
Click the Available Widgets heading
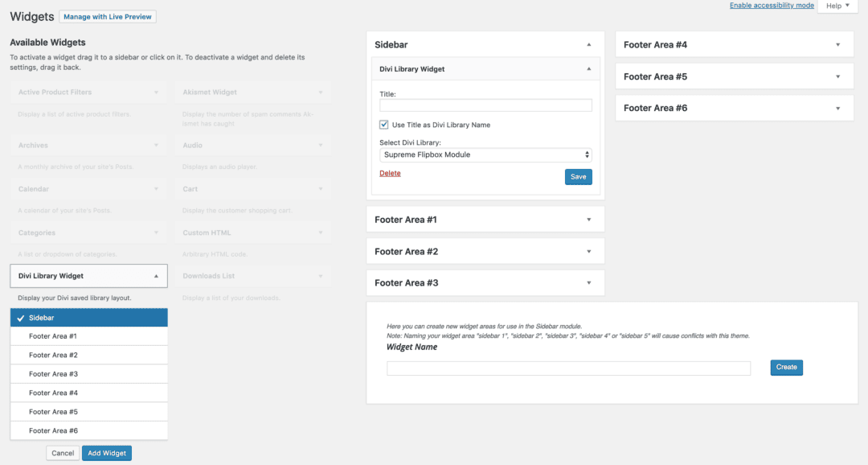47,43
